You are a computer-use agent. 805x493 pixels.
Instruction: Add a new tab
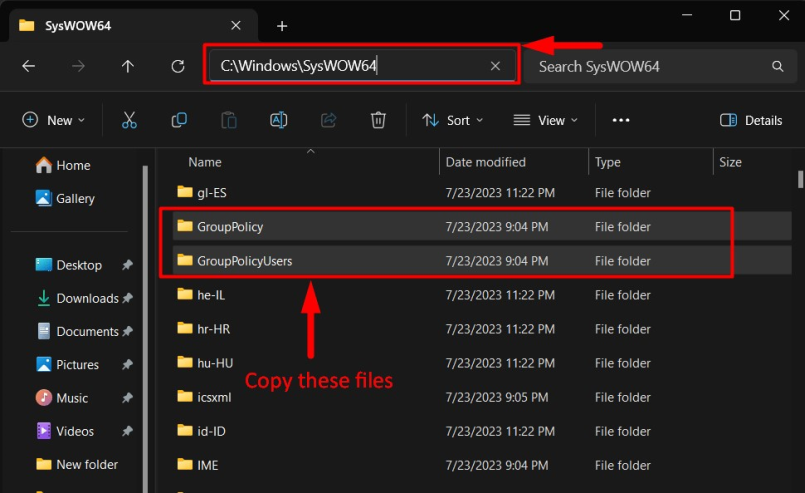pyautogui.click(x=282, y=26)
